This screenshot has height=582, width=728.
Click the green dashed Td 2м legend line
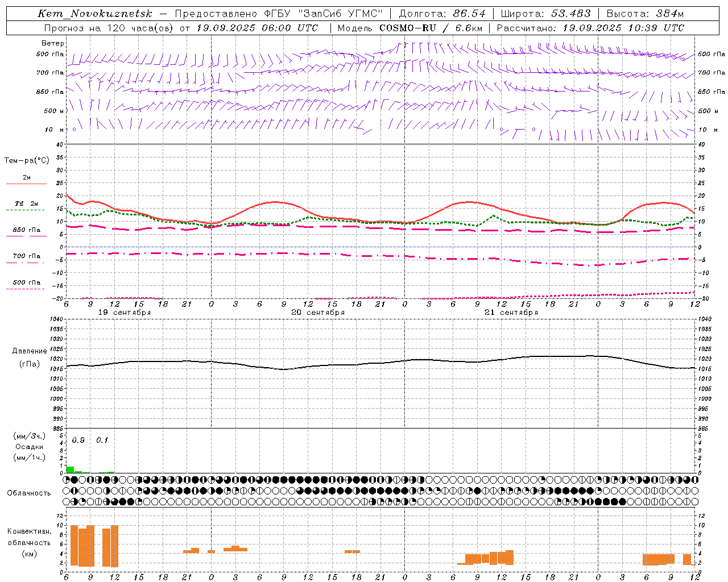25,210
